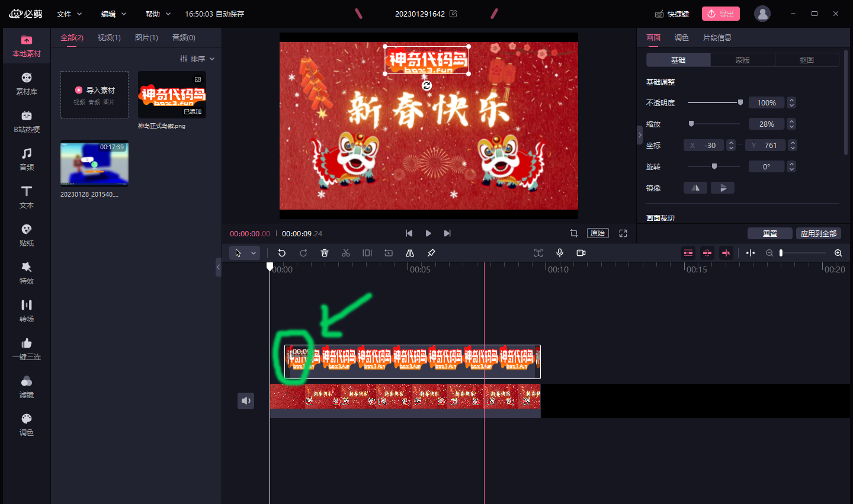Image resolution: width=853 pixels, height=504 pixels.
Task: Switch to the 片段信息 tab
Action: point(717,37)
